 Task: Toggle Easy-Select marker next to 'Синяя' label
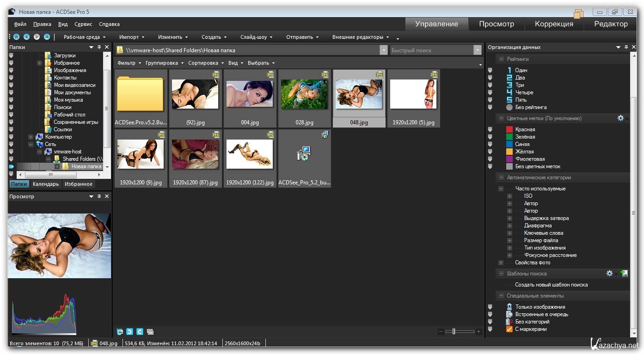tap(490, 144)
